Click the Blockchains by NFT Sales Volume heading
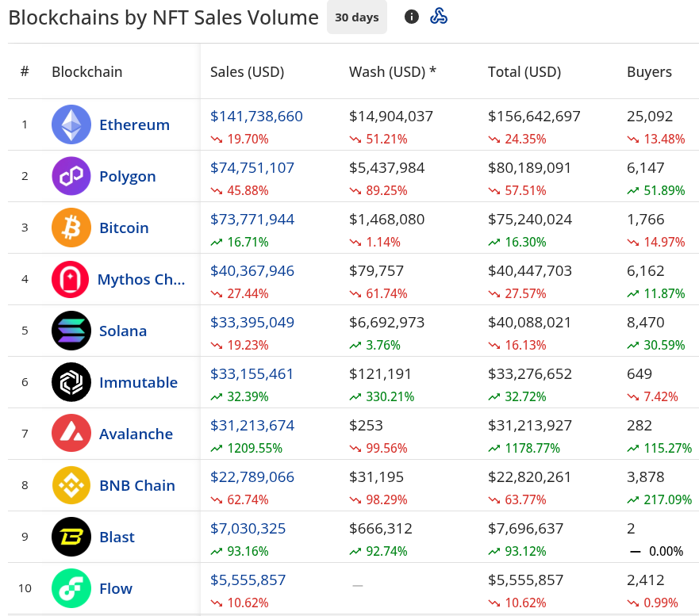This screenshot has width=699, height=616. click(163, 17)
